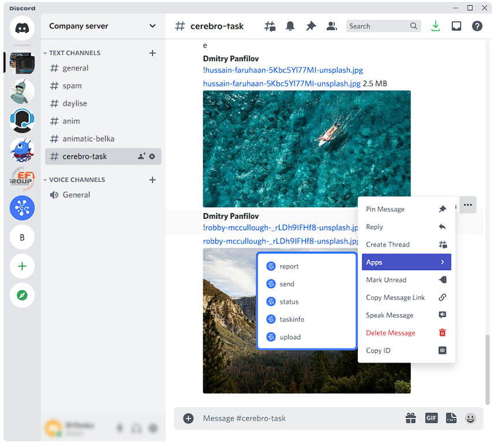The height and width of the screenshot is (448, 497).
Task: Run the taskinfo app command
Action: pos(307,319)
